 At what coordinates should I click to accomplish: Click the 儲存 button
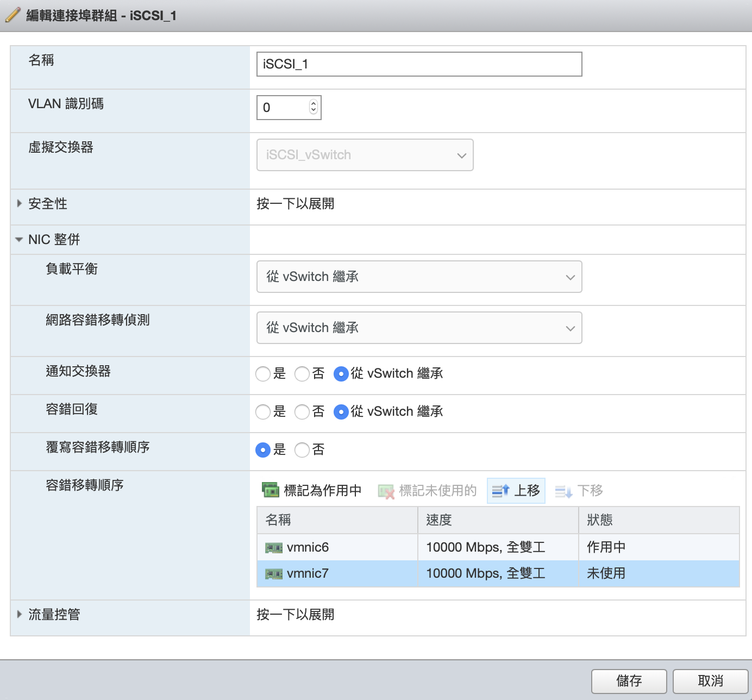click(629, 681)
